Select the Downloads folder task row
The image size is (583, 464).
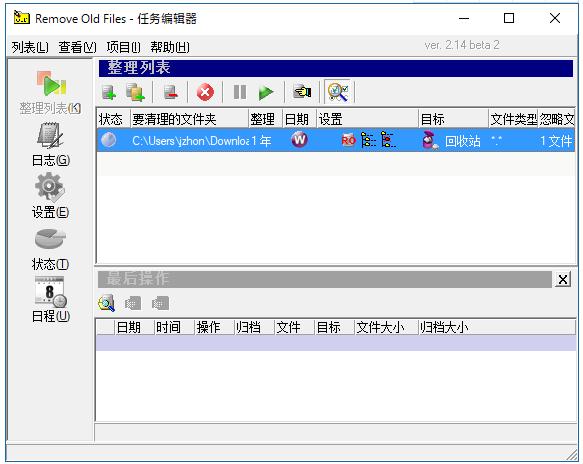[x=336, y=140]
